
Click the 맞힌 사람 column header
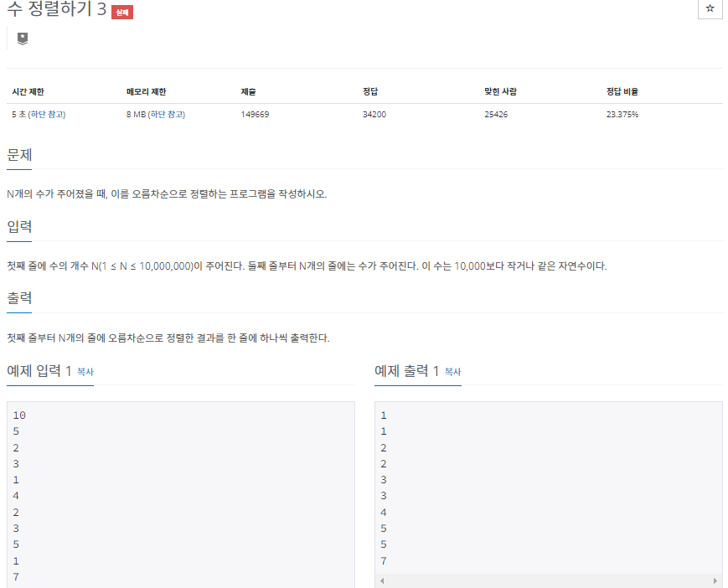[x=500, y=91]
